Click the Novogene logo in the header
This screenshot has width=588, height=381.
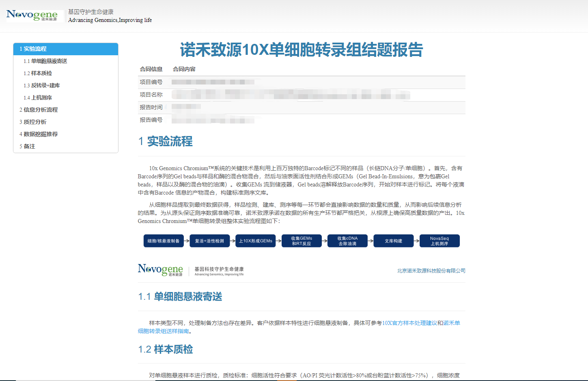tap(32, 15)
